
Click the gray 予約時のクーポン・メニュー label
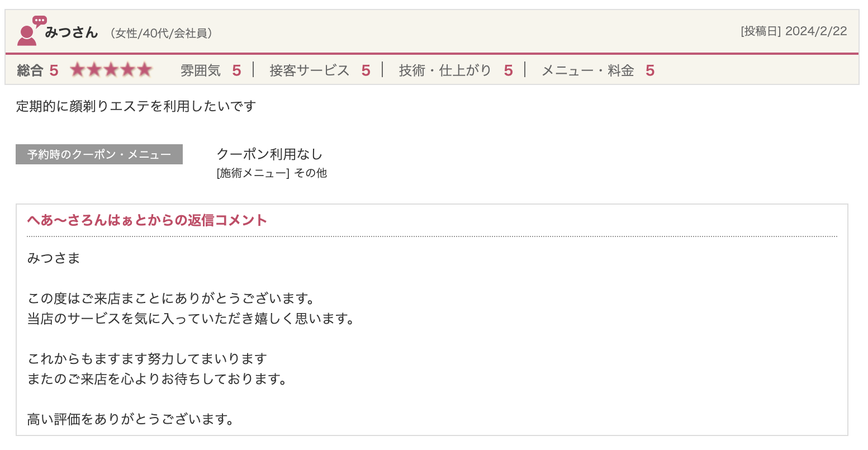tap(99, 154)
